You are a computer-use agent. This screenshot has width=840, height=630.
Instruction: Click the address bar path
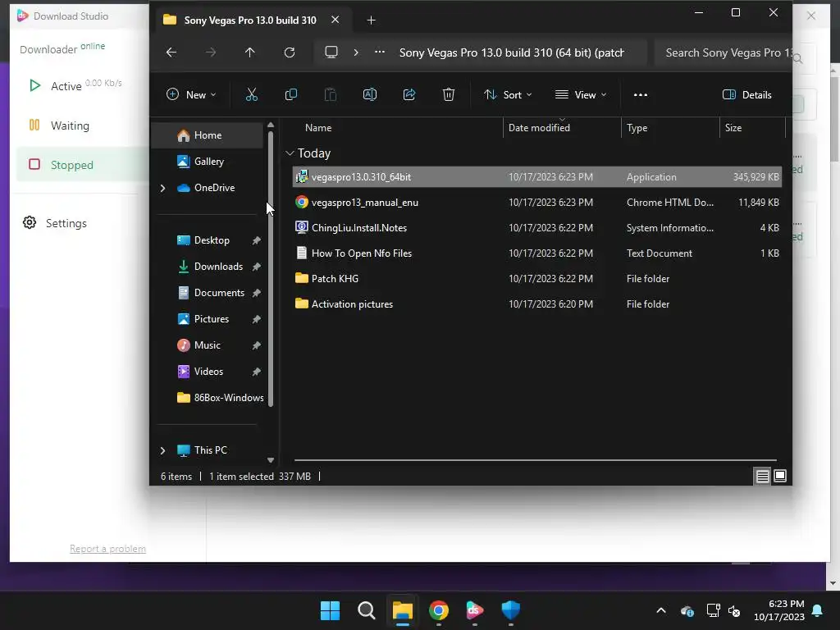pyautogui.click(x=512, y=52)
